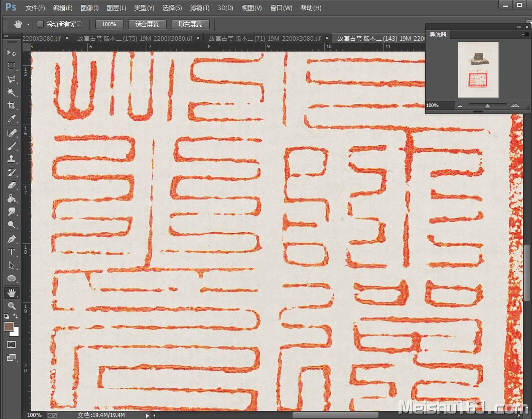532x419 pixels.
Task: Click the status bar preview icon
Action: click(x=52, y=415)
